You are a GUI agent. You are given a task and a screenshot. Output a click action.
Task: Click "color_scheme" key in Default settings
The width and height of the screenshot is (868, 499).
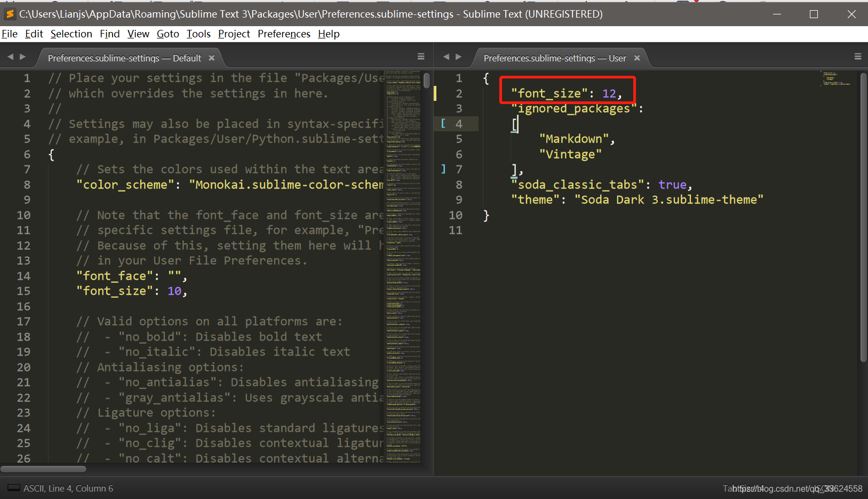pos(125,185)
